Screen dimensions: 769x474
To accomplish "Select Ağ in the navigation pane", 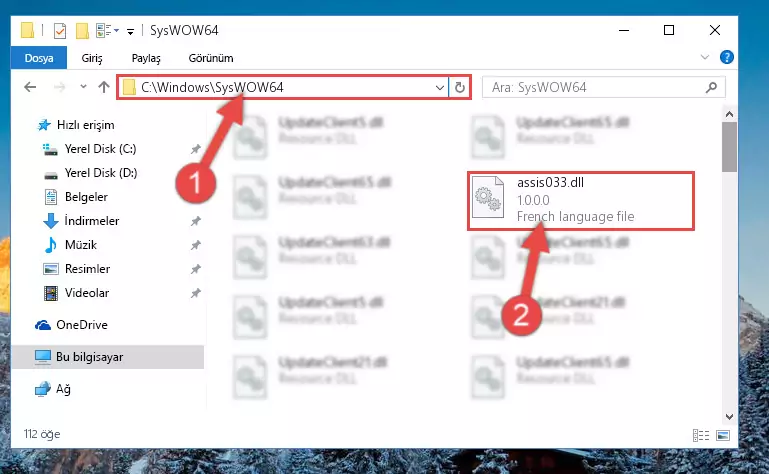I will (x=63, y=389).
